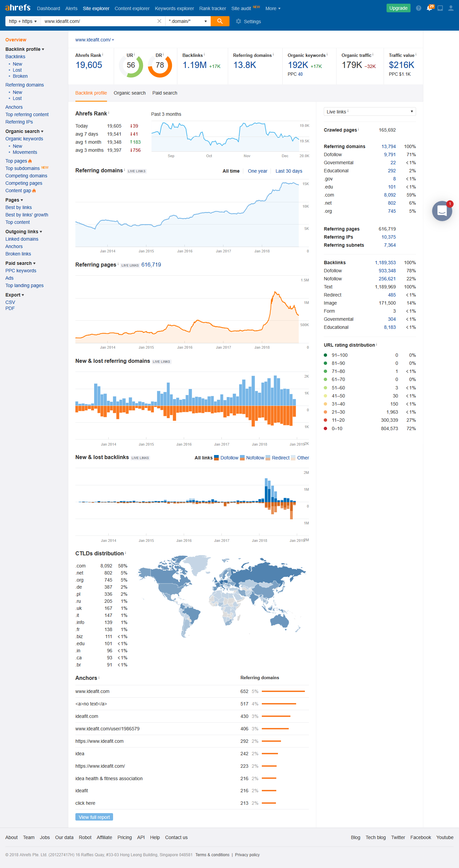Viewport: 459px width, 868px height.
Task: Clear the URL field with the X icon
Action: coord(160,21)
